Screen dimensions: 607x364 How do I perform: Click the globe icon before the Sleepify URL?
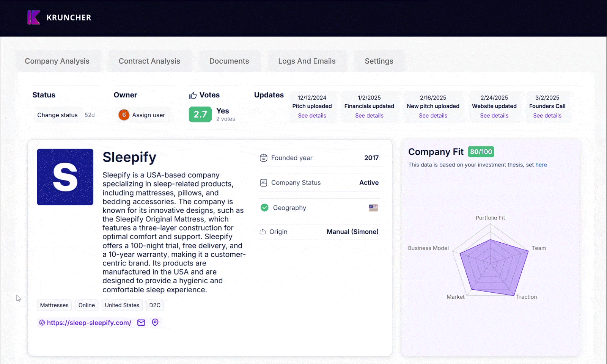click(42, 323)
